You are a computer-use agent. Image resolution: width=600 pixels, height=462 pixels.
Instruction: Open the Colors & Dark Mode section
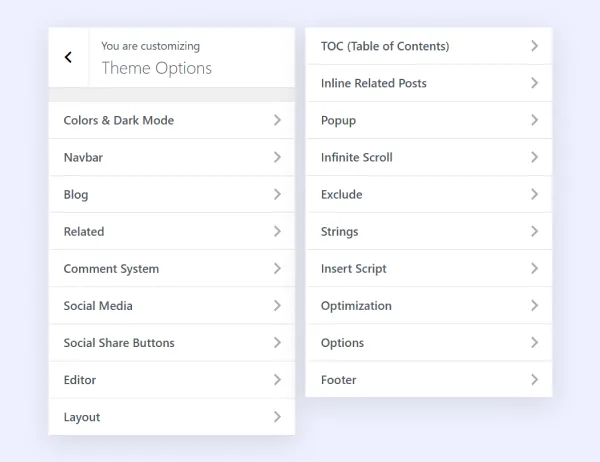coord(118,120)
